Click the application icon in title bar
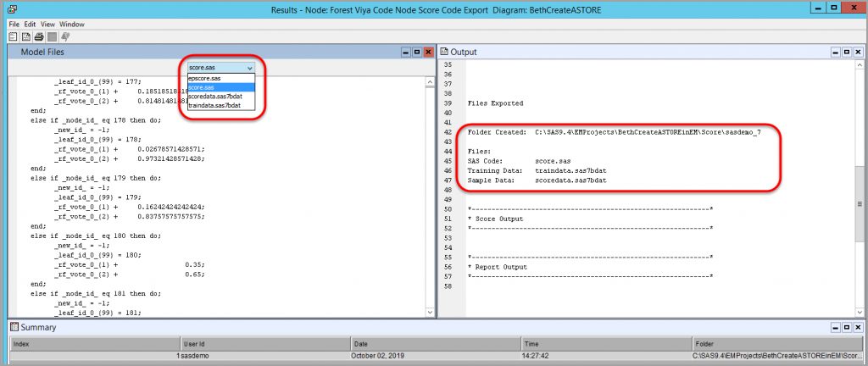The image size is (868, 366). click(9, 9)
